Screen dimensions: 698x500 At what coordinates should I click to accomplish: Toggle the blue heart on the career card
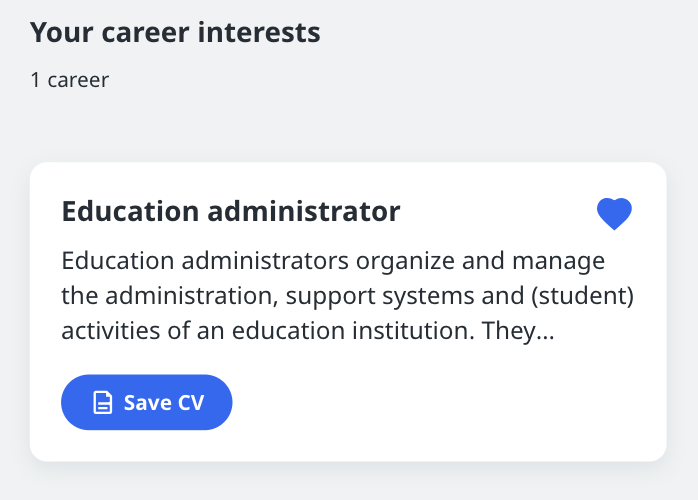(x=614, y=214)
